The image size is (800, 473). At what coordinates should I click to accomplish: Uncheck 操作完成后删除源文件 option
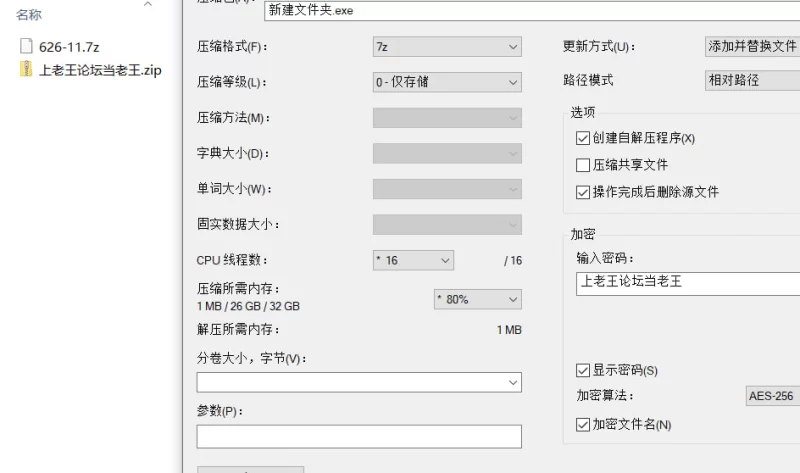[583, 192]
